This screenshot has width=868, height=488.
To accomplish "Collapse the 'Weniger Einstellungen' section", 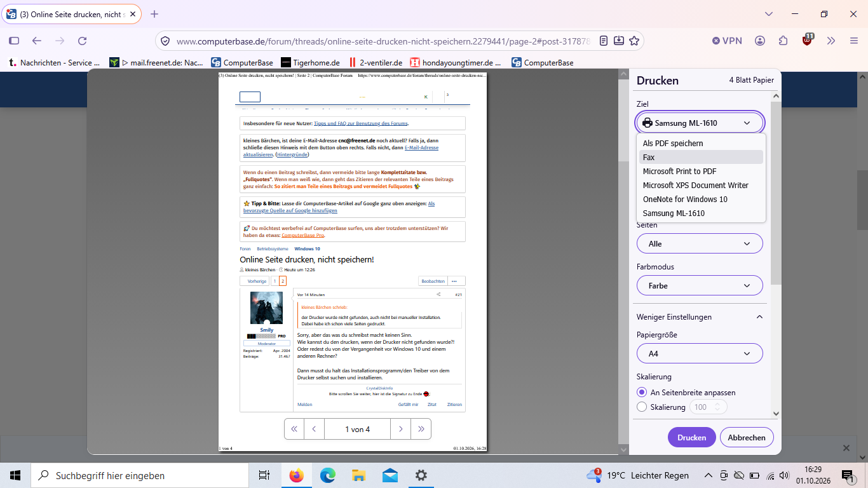I will 700,317.
